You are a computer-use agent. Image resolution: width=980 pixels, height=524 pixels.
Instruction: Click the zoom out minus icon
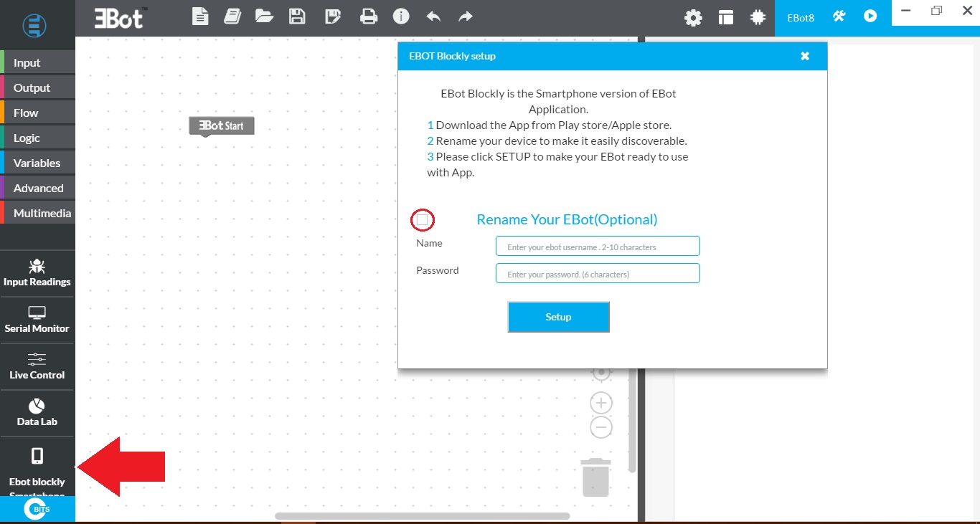tap(601, 428)
